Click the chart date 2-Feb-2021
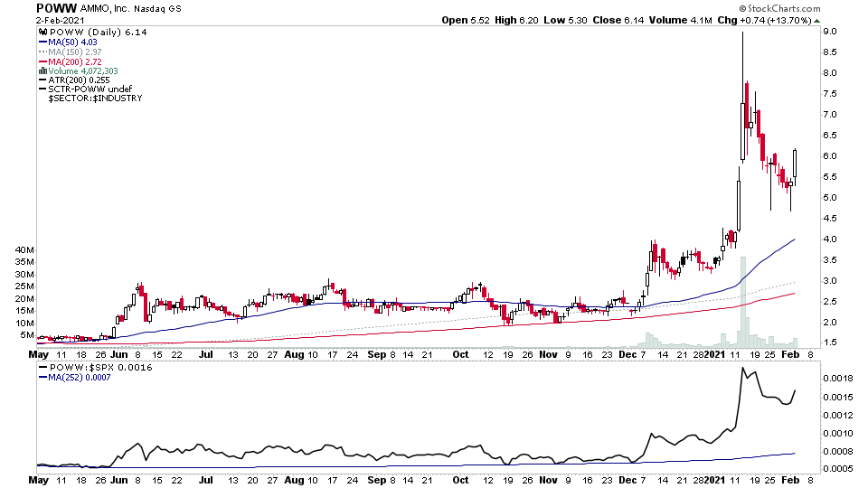The height and width of the screenshot is (488, 868). pos(61,21)
